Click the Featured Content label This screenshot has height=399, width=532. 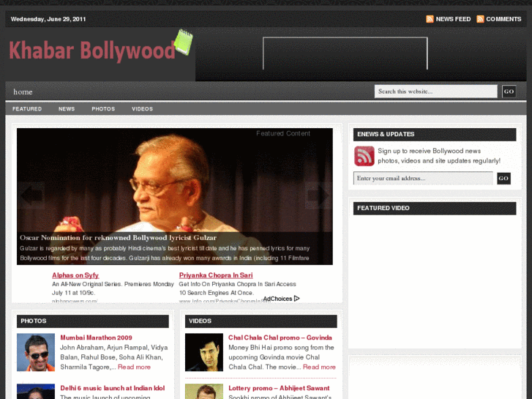tap(283, 133)
